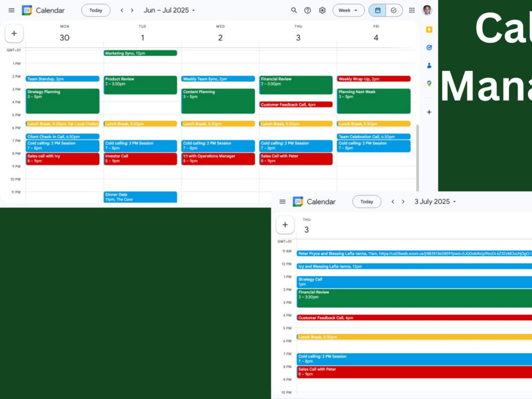Open Strategy Planning event on Monday
532x399 pixels.
coord(62,101)
